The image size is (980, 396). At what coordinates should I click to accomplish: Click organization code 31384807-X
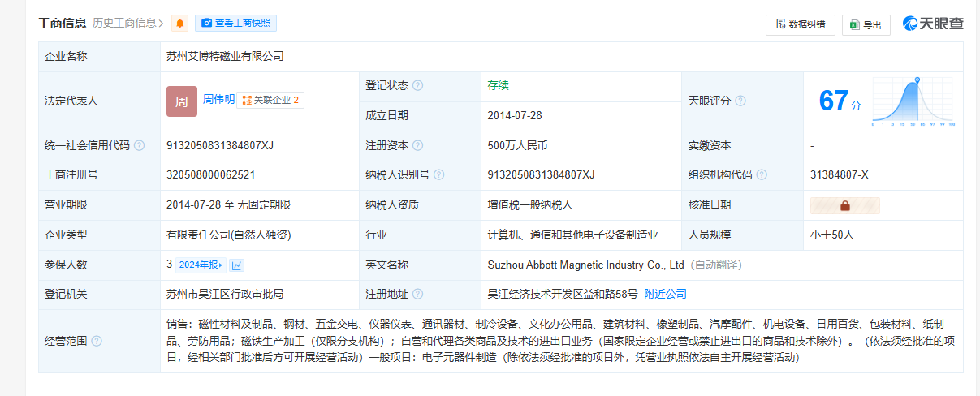click(x=839, y=175)
